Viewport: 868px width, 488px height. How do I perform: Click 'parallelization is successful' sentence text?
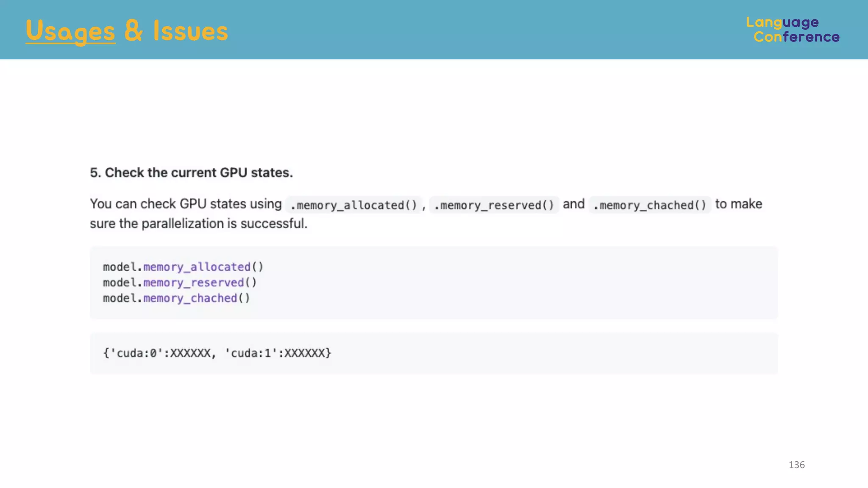click(x=224, y=223)
